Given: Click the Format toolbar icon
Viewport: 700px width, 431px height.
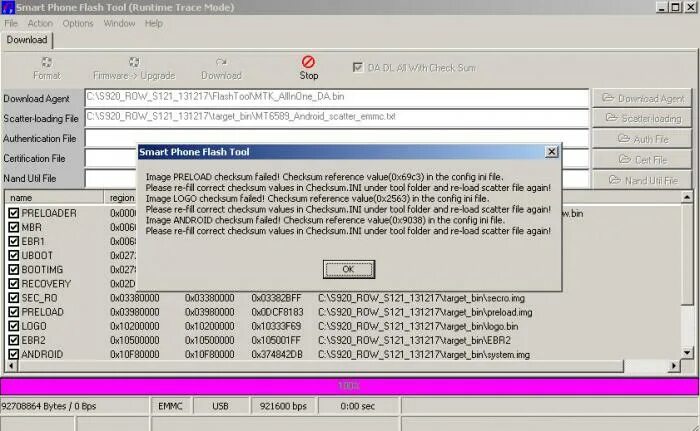Looking at the screenshot, I should [46, 62].
